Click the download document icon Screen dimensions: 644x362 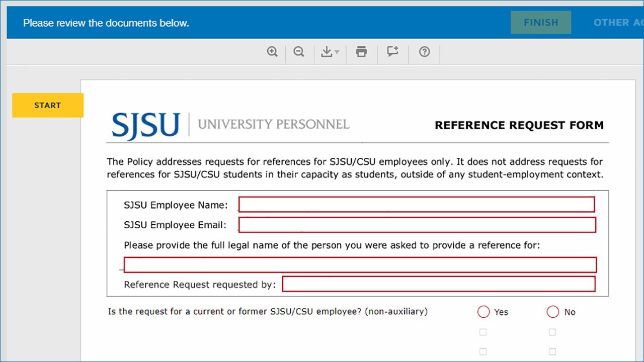pyautogui.click(x=327, y=52)
